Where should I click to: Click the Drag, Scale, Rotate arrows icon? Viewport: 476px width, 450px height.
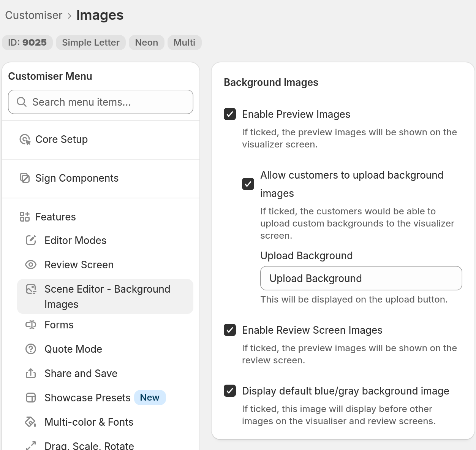click(x=31, y=445)
